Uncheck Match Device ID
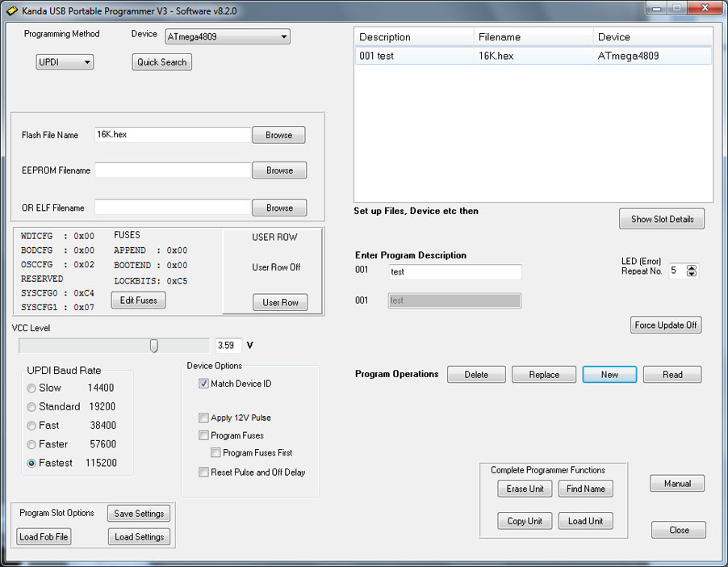Viewport: 728px width, 567px height. pos(203,384)
